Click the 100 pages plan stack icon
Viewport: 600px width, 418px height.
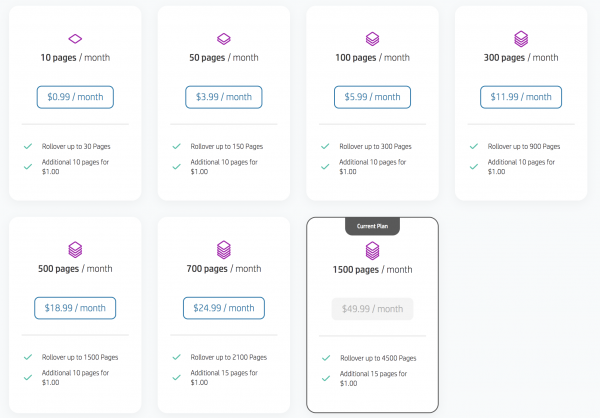(x=372, y=39)
